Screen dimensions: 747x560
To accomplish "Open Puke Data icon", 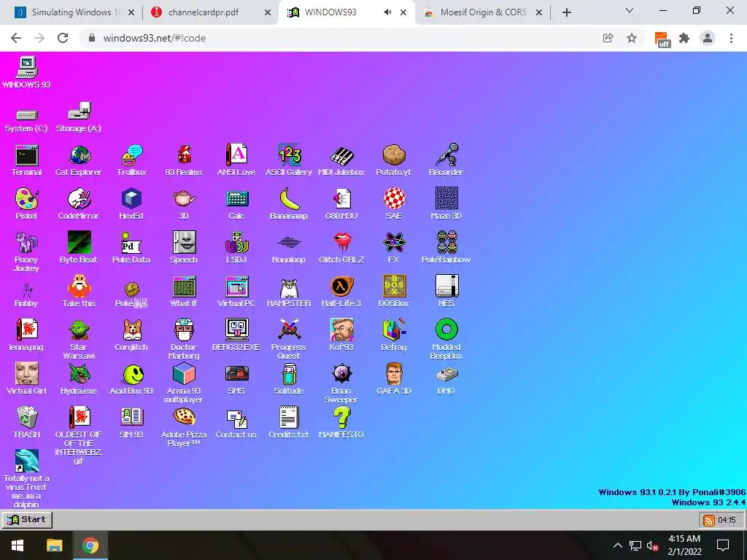I will (x=131, y=248).
